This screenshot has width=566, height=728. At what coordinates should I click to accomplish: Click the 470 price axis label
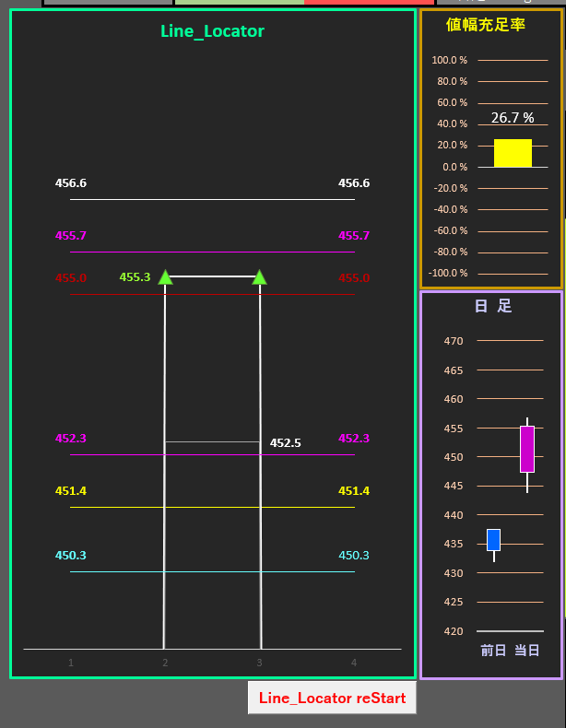coord(454,341)
